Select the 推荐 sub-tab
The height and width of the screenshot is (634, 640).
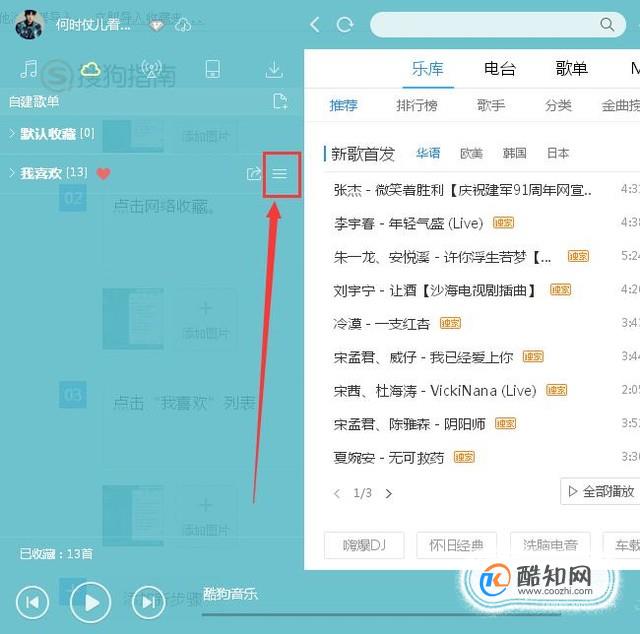coord(343,105)
